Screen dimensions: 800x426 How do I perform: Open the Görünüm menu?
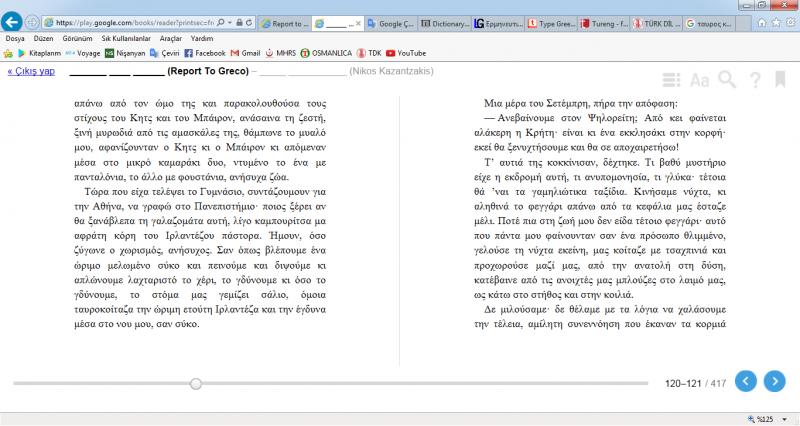click(78, 38)
